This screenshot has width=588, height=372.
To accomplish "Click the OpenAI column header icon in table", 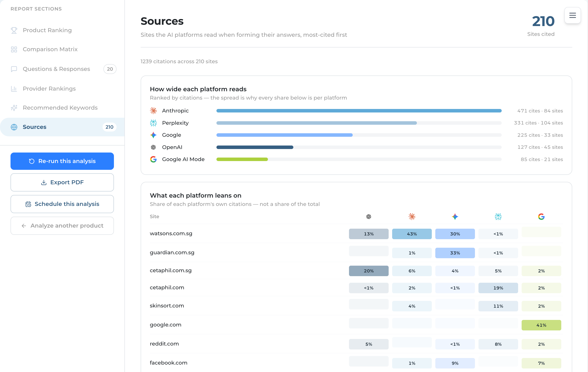I will 369,217.
